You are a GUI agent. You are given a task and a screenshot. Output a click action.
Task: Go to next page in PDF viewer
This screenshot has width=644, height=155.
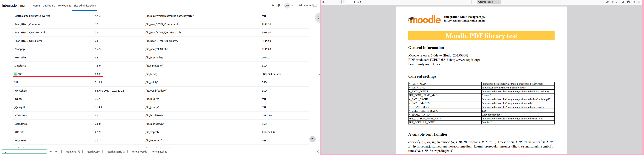344,2
